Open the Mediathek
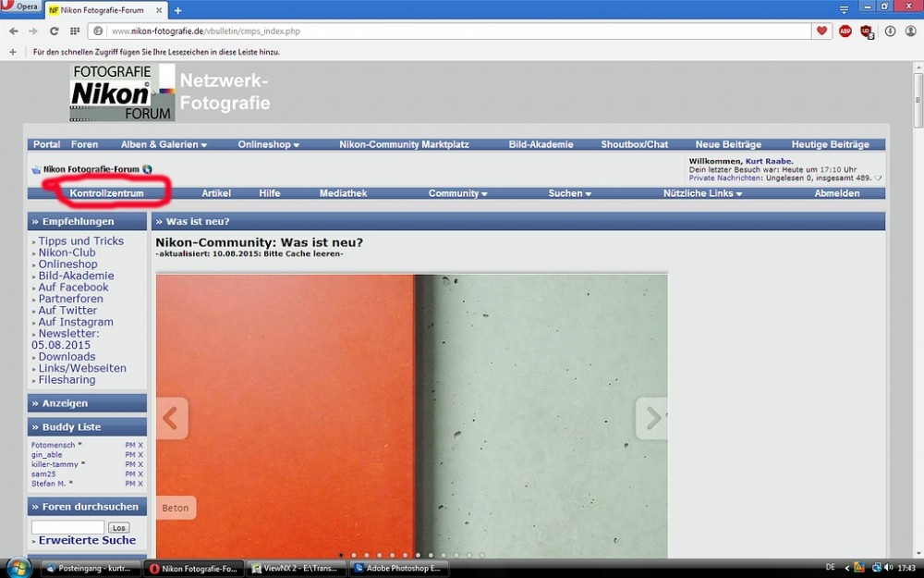924x578 pixels. coord(343,193)
